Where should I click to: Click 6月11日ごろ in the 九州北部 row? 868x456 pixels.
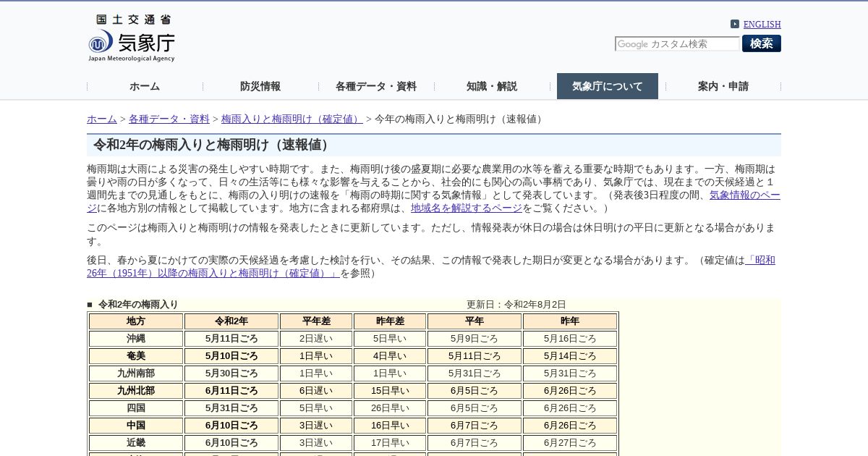click(x=231, y=391)
